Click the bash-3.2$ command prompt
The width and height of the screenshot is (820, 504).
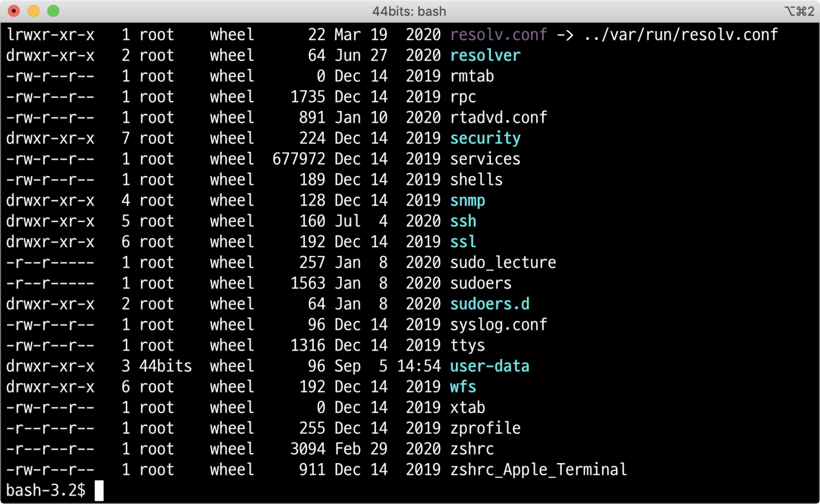46,490
